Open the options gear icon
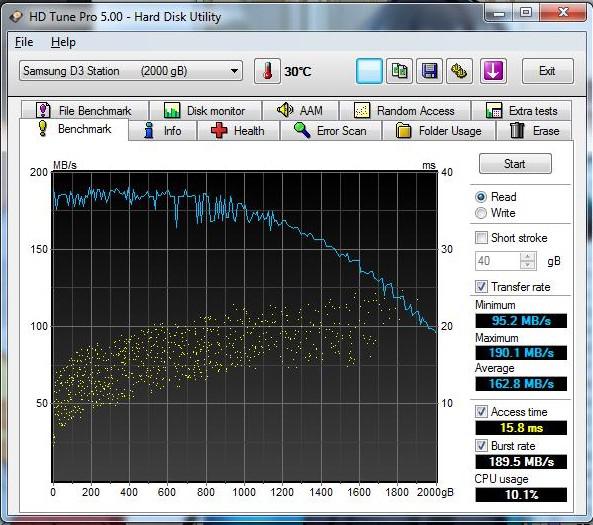 tap(459, 71)
